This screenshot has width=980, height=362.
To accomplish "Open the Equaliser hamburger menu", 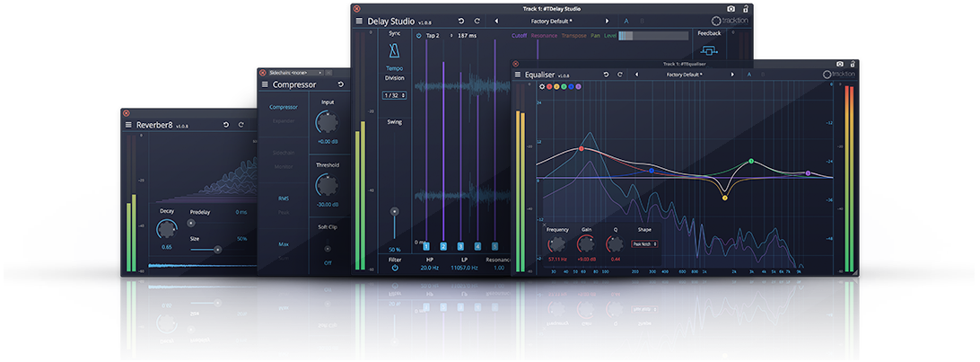I will click(518, 75).
